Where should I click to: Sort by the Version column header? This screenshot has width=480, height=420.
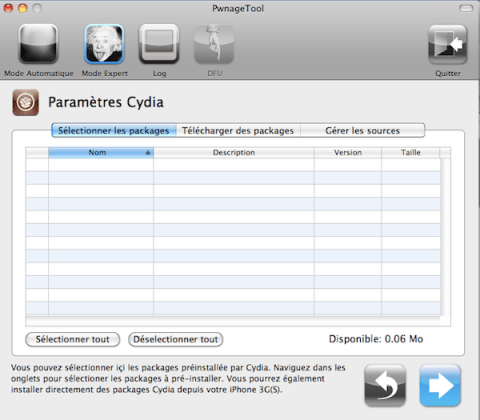click(x=348, y=152)
